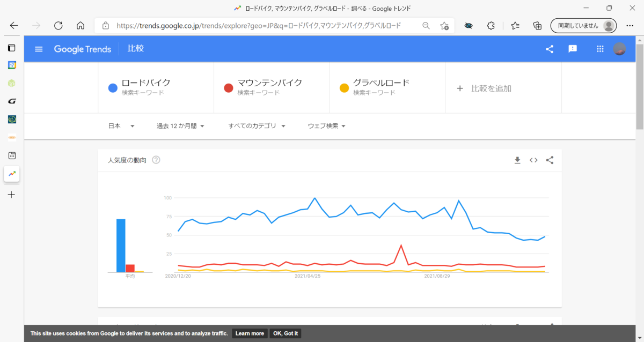Viewport: 644px width, 342px height.
Task: Edit the ロードバイク search term
Action: (146, 83)
